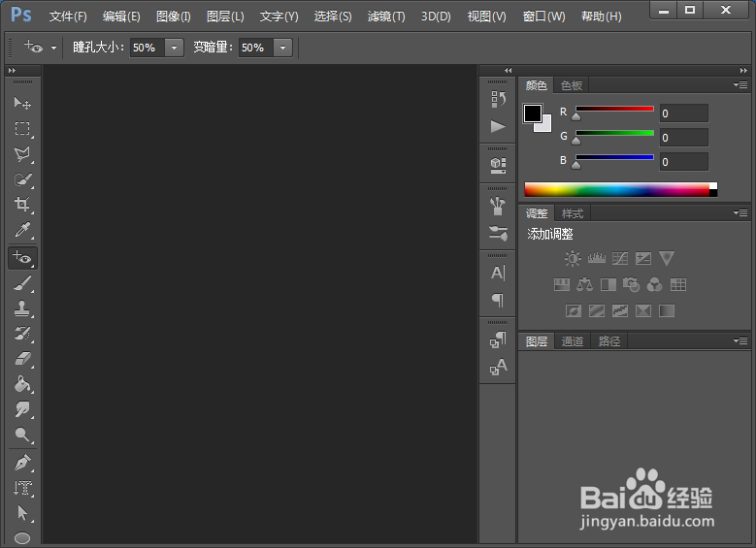Open the 滤镜(T) menu

click(386, 16)
